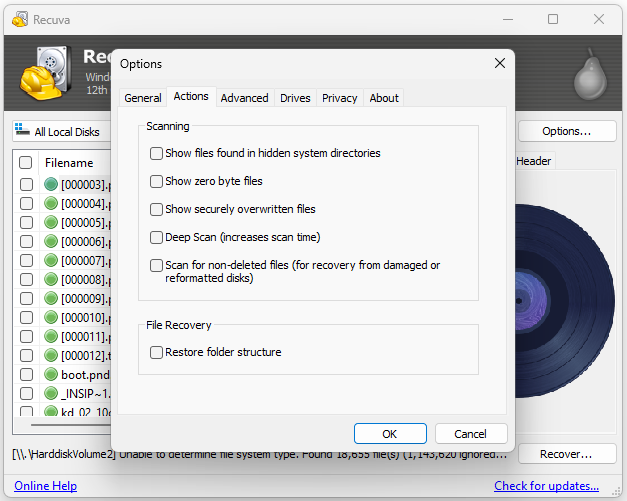The height and width of the screenshot is (501, 627).
Task: Click the Piriform pear logo in header
Action: 590,75
